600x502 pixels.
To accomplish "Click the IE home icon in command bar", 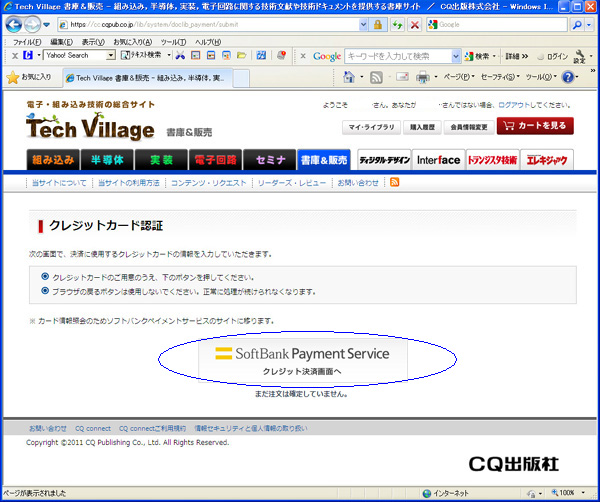I will coord(350,77).
